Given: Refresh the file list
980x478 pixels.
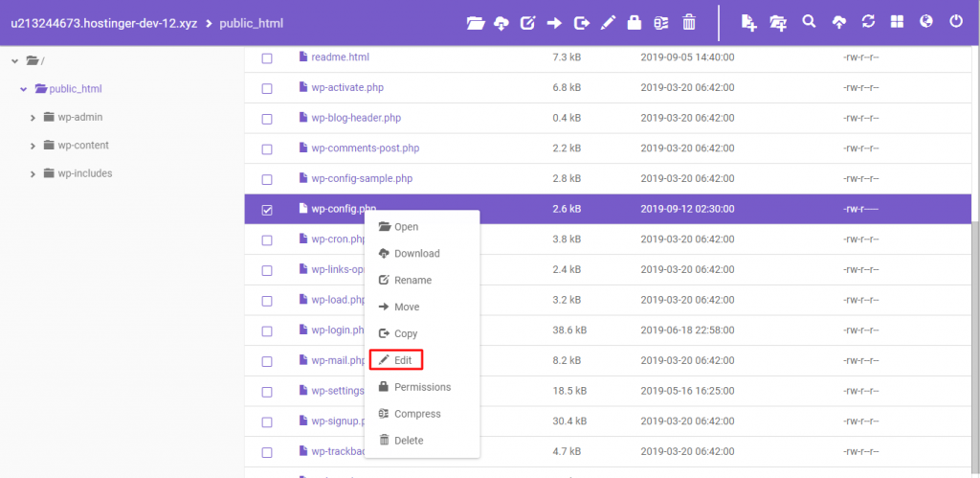Looking at the screenshot, I should pyautogui.click(x=868, y=21).
